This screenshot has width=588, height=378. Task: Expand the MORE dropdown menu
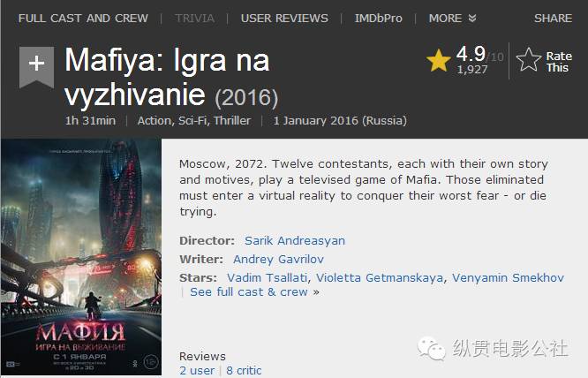coord(452,18)
